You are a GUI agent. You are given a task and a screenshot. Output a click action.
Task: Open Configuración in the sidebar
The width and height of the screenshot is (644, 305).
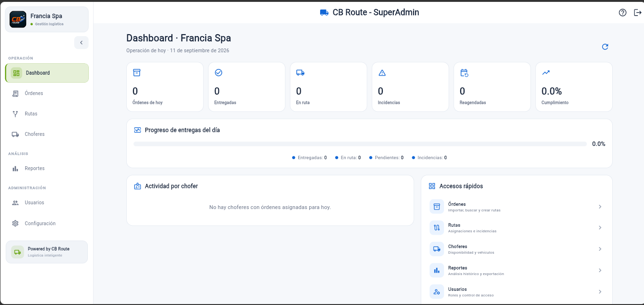click(x=47, y=223)
